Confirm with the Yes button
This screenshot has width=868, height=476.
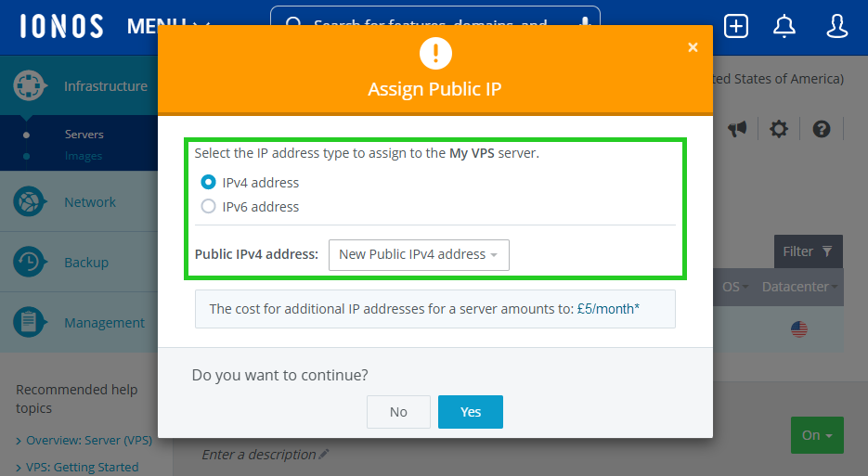(470, 412)
